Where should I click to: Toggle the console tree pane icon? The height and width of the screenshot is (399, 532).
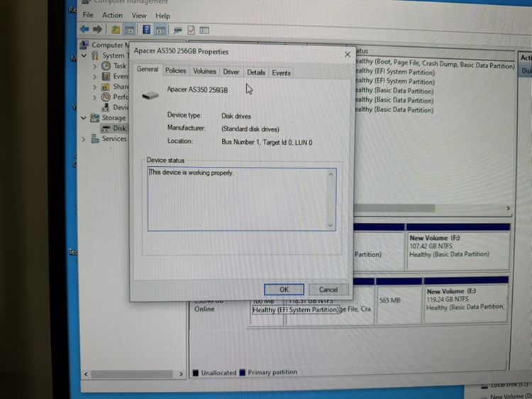click(x=129, y=30)
